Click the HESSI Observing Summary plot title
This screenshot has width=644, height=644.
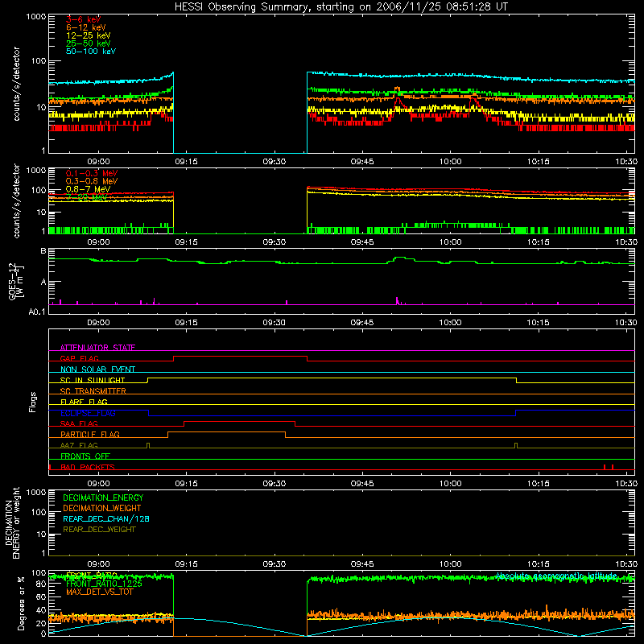tap(341, 6)
